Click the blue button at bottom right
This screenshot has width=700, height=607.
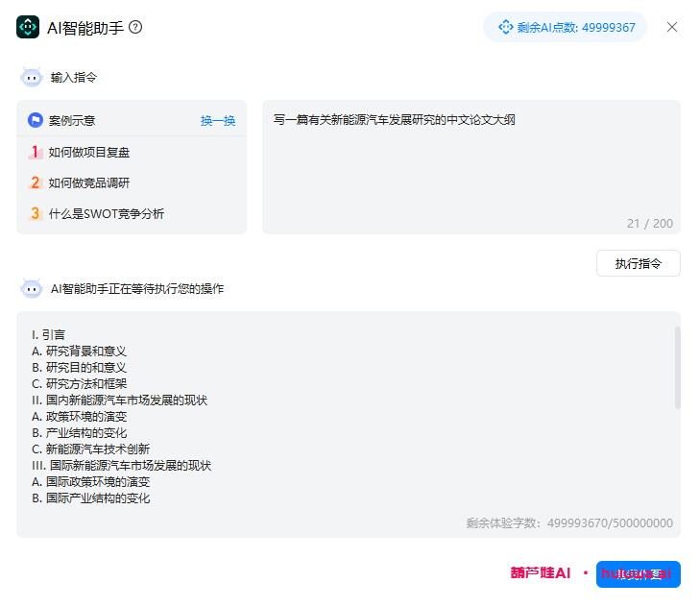click(638, 574)
